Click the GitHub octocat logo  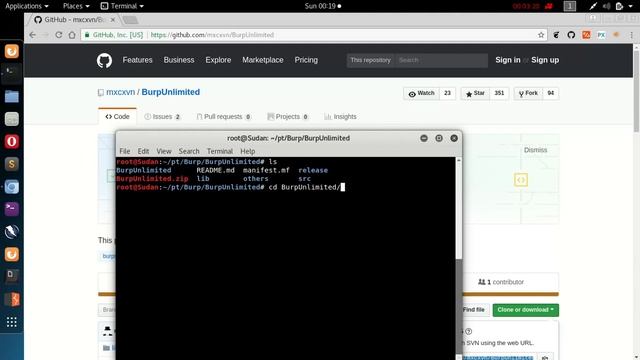click(x=104, y=60)
